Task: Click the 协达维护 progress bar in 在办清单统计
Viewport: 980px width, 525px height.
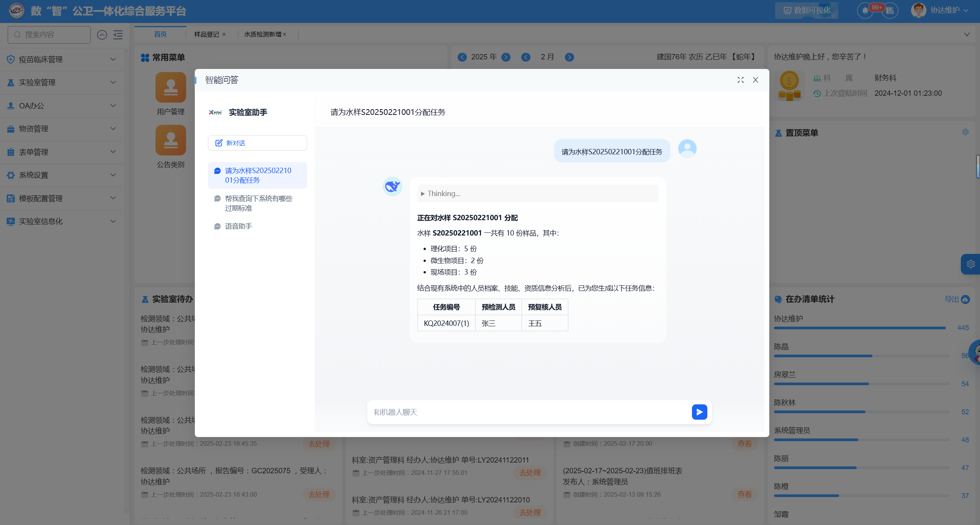Action: click(860, 328)
